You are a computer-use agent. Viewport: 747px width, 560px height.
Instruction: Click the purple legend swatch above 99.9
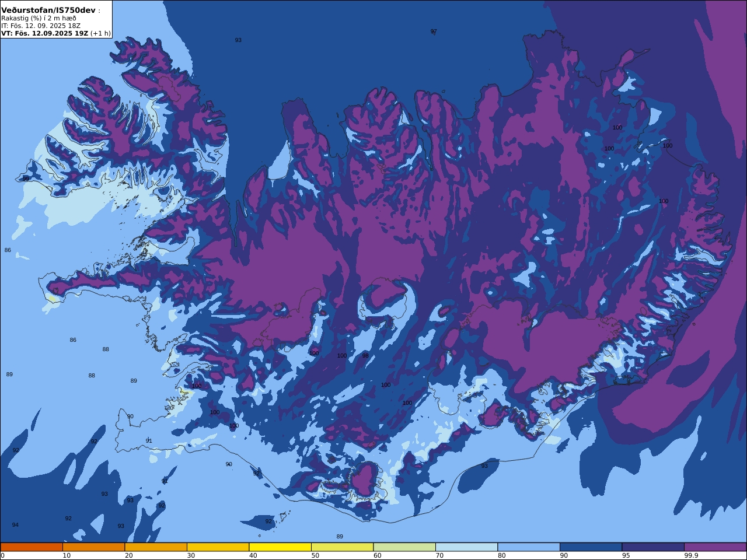[x=715, y=547]
